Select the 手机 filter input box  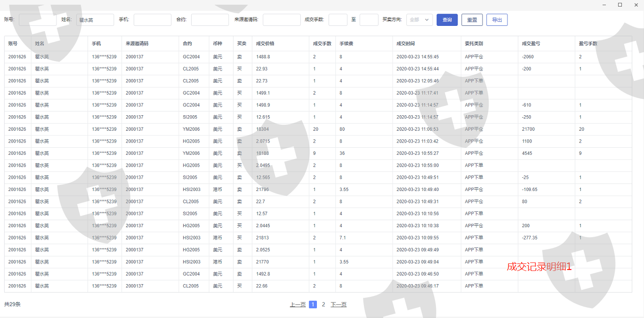153,20
